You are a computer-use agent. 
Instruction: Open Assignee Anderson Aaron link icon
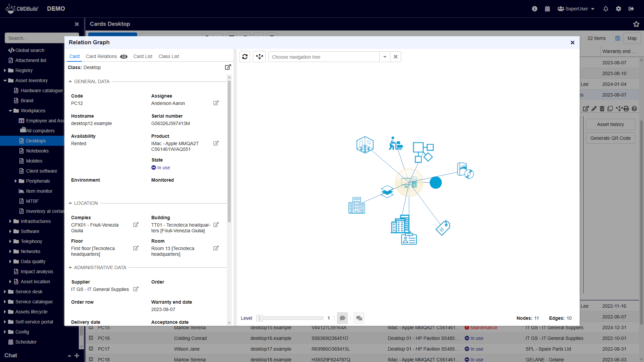pos(216,103)
